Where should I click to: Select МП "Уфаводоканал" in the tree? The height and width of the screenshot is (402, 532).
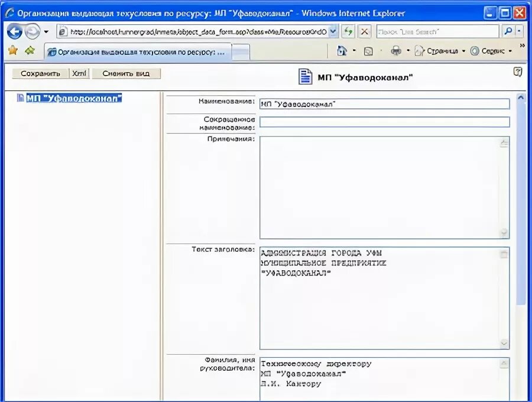(74, 98)
